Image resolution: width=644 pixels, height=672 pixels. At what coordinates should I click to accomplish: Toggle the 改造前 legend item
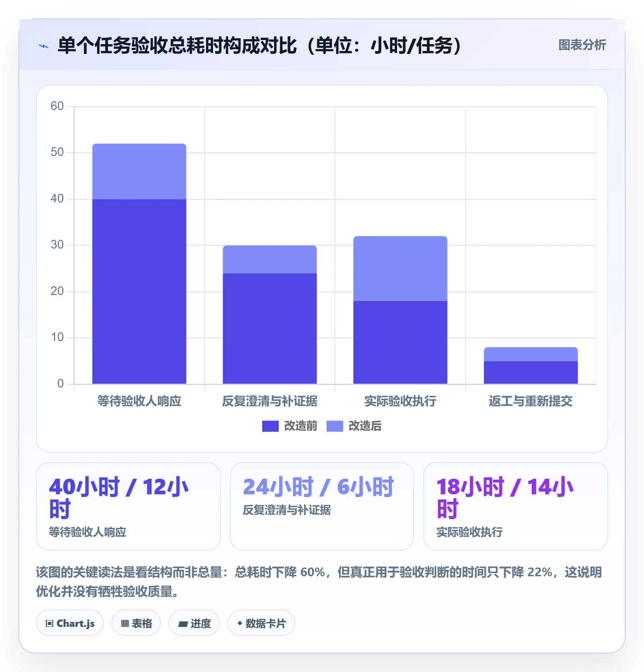pos(290,426)
